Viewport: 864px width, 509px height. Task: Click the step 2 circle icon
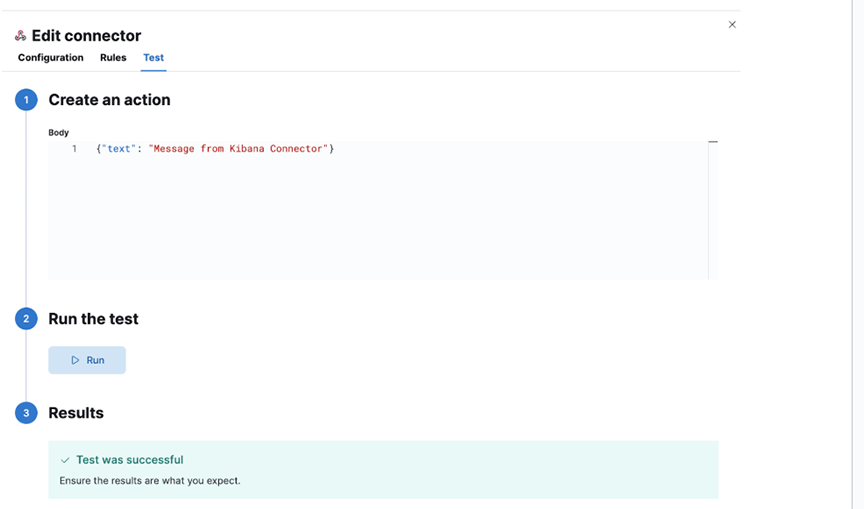tap(26, 319)
